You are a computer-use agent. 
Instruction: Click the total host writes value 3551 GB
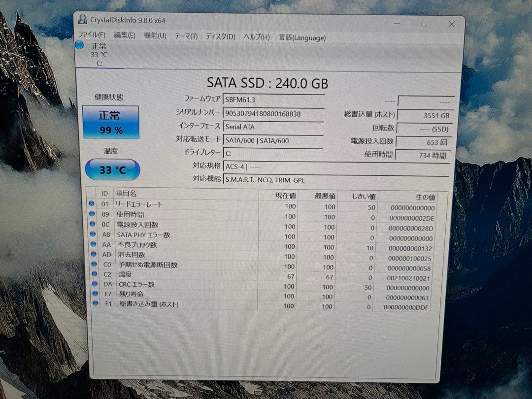click(x=425, y=115)
